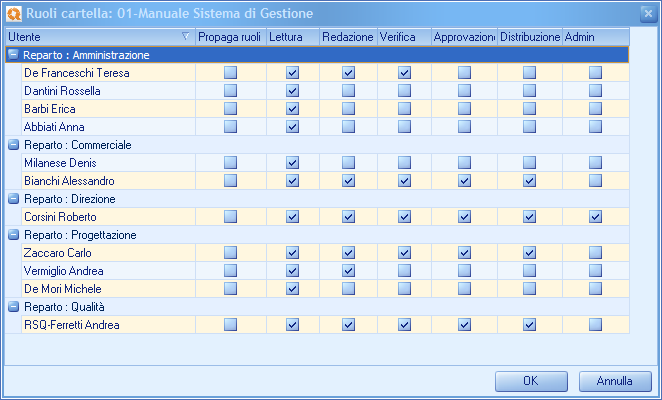Click the Annulla button
This screenshot has width=662, height=400.
(x=615, y=381)
